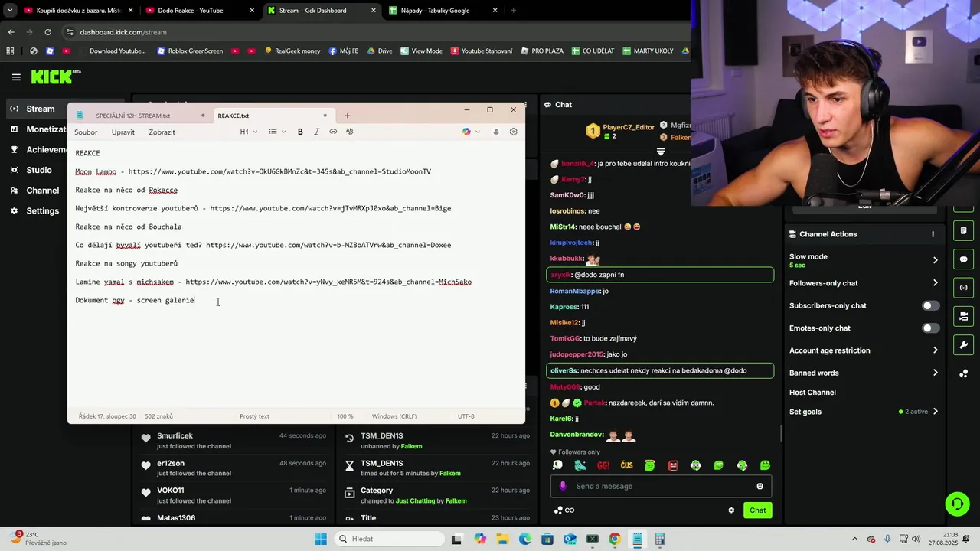980x551 pixels.
Task: Click Send a message input field
Action: point(660,486)
